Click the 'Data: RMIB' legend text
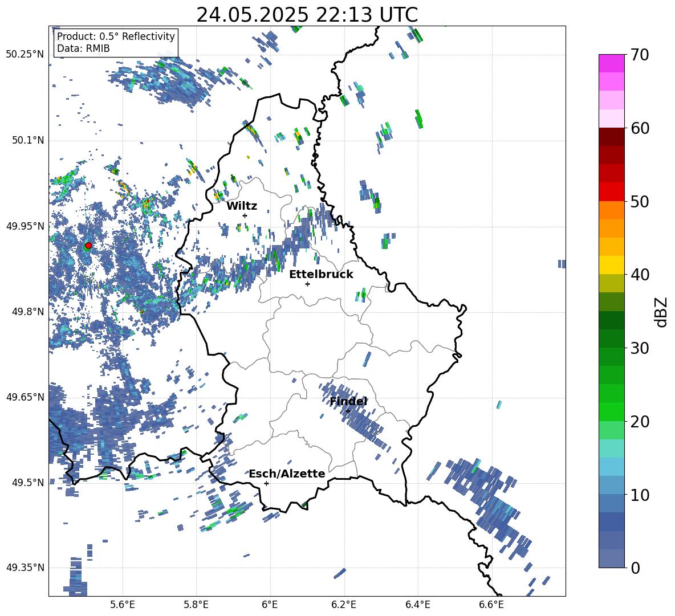 [x=83, y=48]
